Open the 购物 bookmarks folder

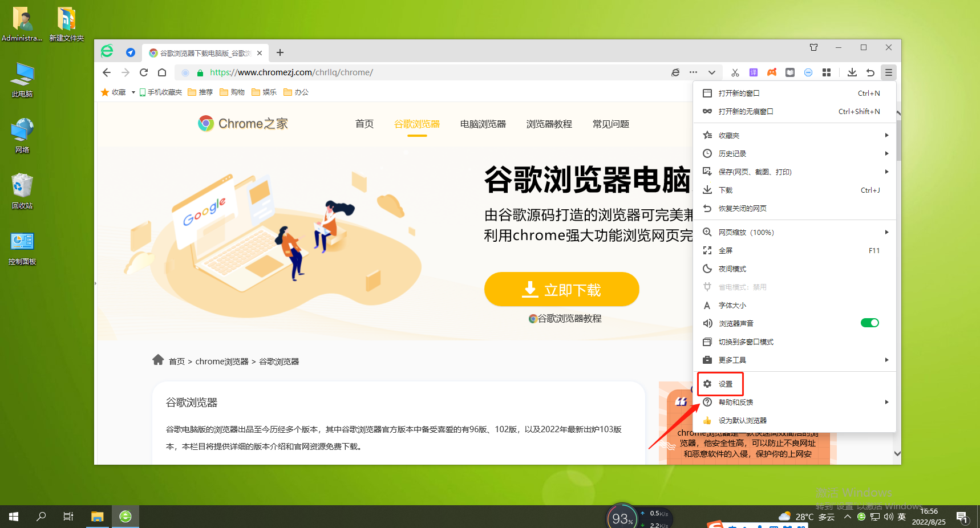232,92
